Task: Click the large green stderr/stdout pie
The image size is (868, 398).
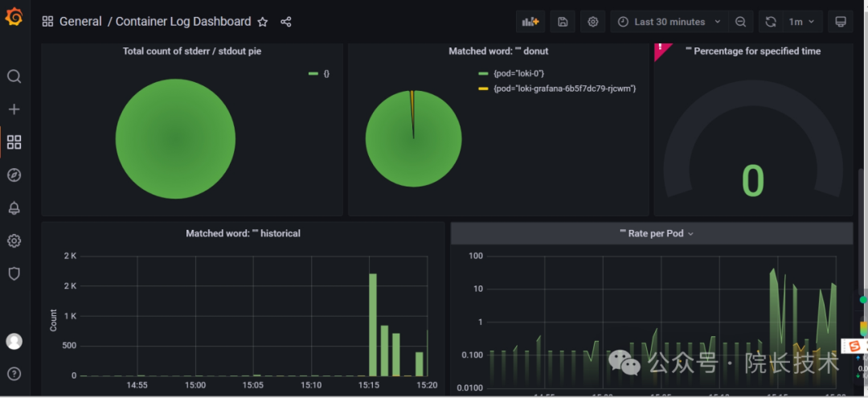Action: (x=175, y=138)
